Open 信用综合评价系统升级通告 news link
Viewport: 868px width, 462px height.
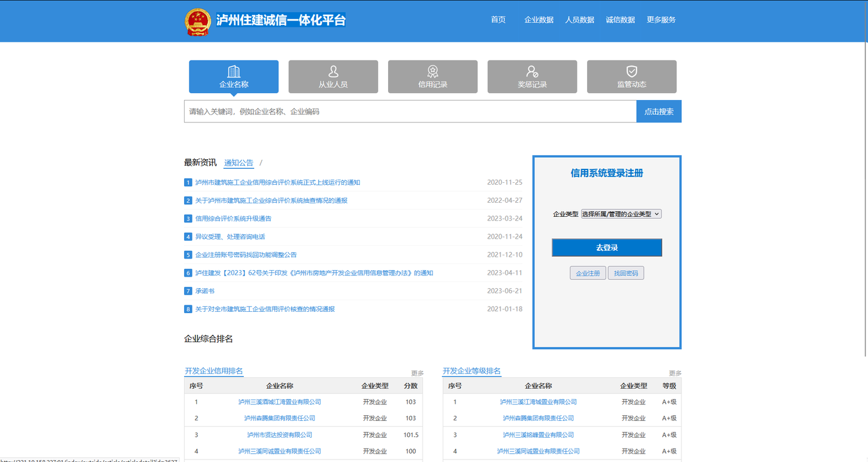pos(233,219)
